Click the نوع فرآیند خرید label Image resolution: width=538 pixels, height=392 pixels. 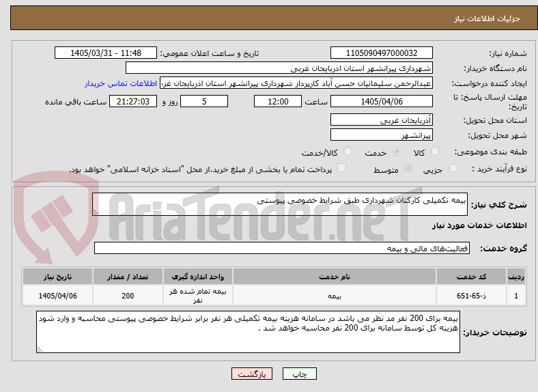pos(499,169)
